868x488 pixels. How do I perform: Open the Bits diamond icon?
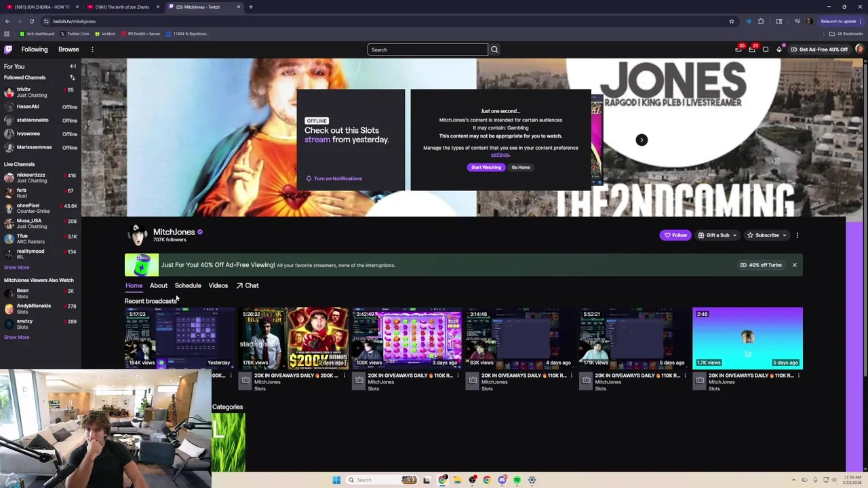click(x=779, y=49)
